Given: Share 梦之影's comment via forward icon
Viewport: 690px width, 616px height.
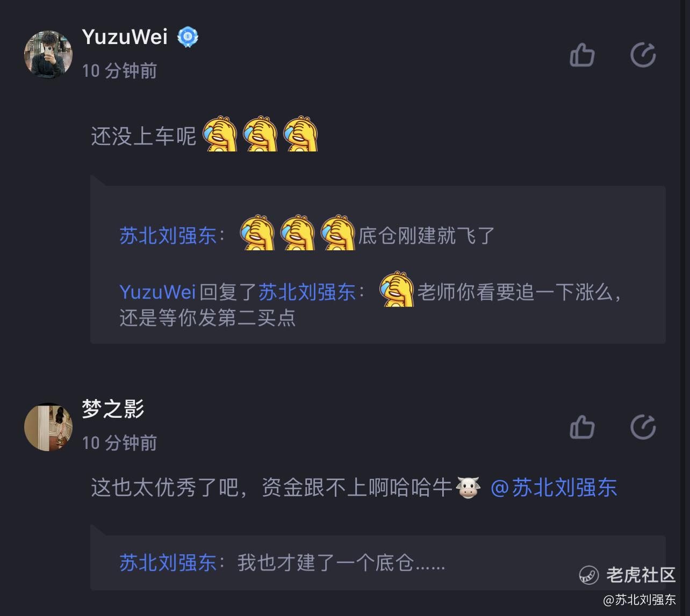Looking at the screenshot, I should (643, 427).
